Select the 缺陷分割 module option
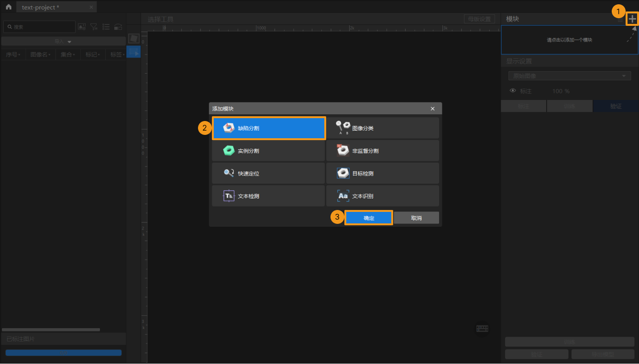The height and width of the screenshot is (364, 639). [x=269, y=128]
